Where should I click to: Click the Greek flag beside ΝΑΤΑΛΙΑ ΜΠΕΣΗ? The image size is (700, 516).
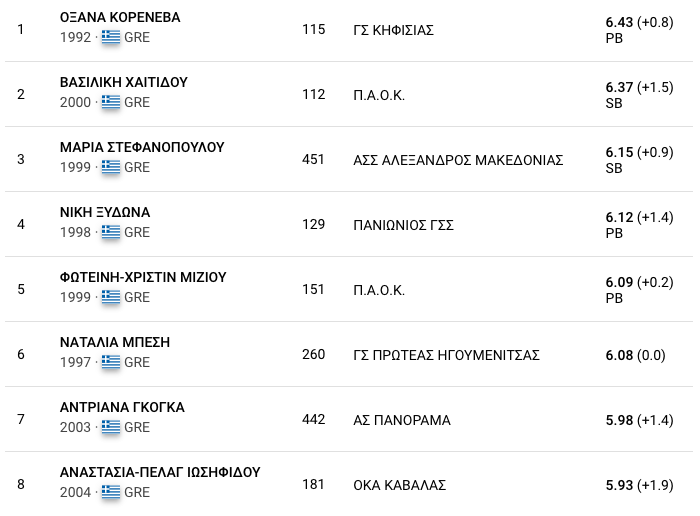pyautogui.click(x=110, y=362)
